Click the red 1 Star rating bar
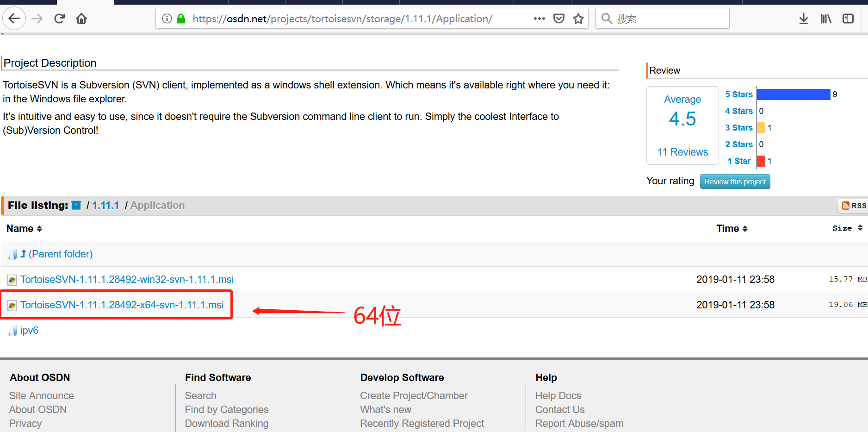868x432 pixels. tap(761, 161)
